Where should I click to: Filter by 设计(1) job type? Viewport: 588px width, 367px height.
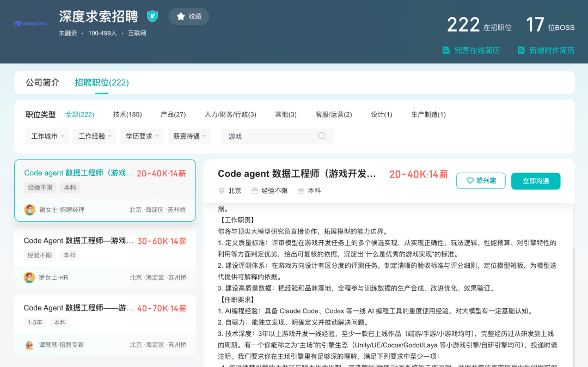pyautogui.click(x=381, y=114)
